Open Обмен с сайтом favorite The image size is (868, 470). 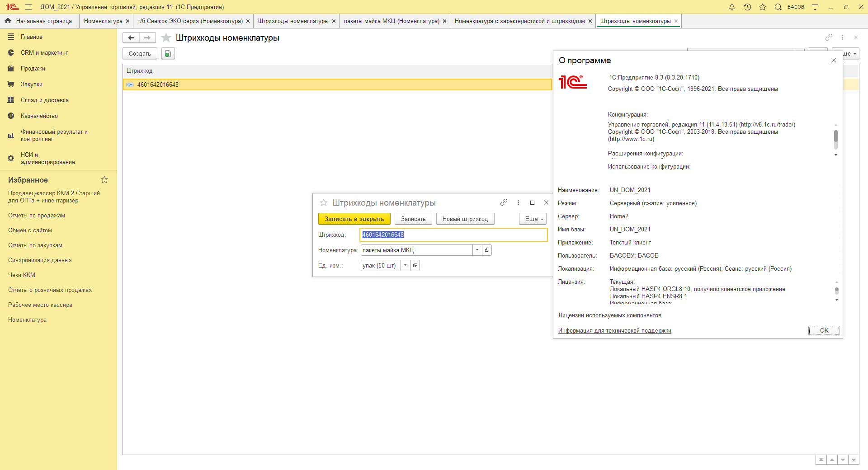[30, 230]
